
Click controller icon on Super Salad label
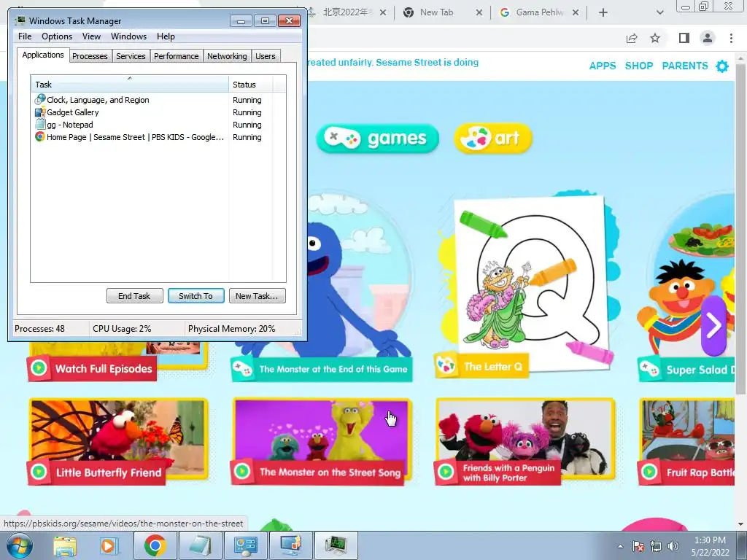click(649, 369)
